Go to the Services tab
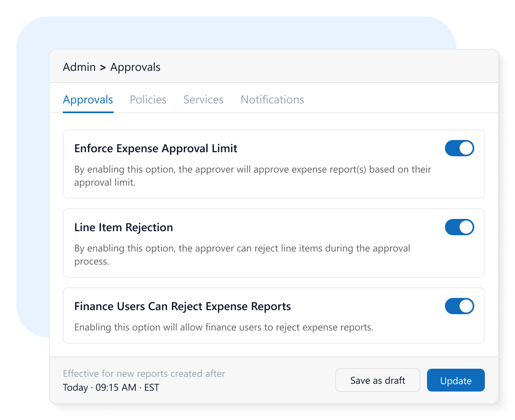This screenshot has height=420, width=515. pos(203,100)
